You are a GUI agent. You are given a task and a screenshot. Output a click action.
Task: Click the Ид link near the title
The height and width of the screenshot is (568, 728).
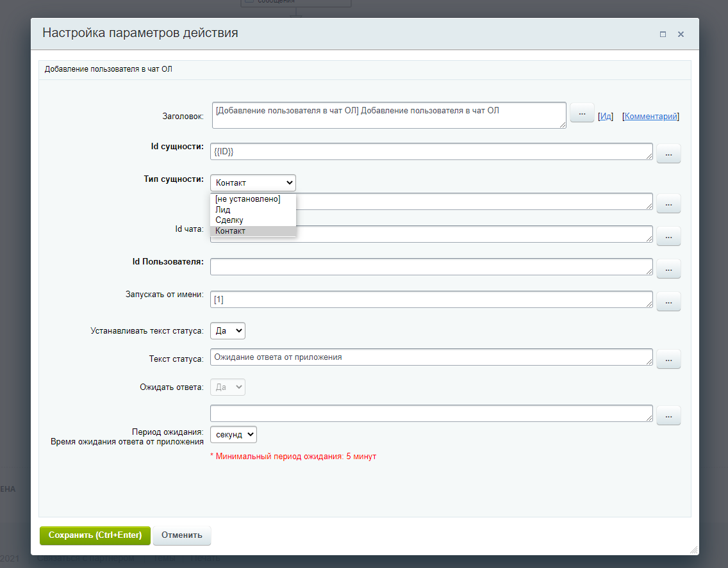pos(606,117)
